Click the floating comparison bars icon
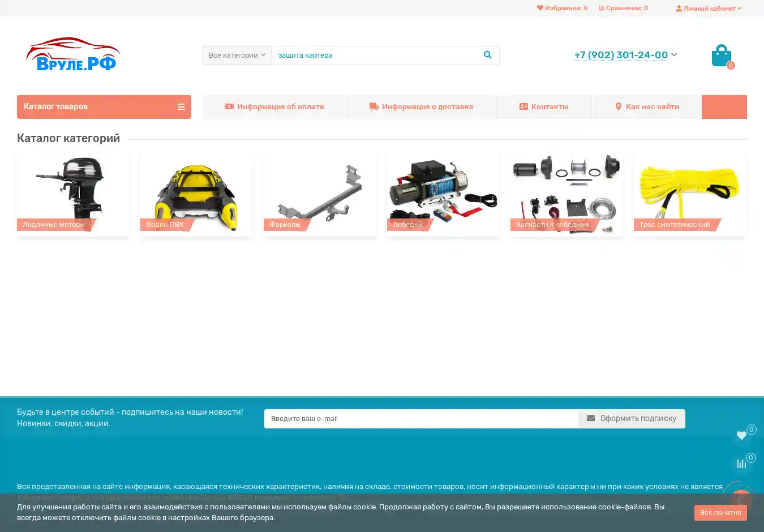The image size is (764, 532). tap(741, 464)
